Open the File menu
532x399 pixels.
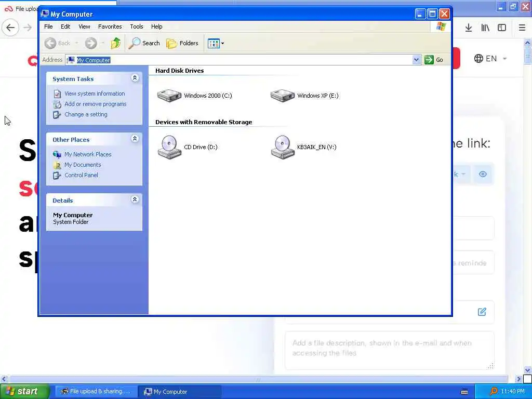tap(48, 26)
